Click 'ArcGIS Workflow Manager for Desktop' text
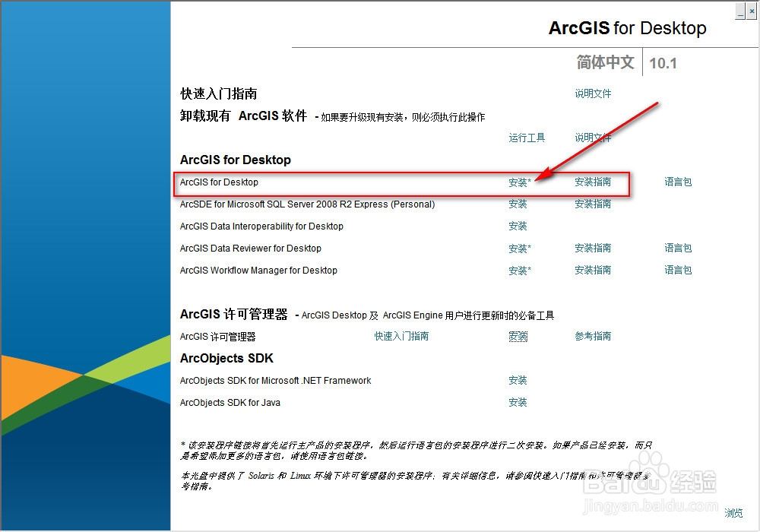 click(258, 271)
